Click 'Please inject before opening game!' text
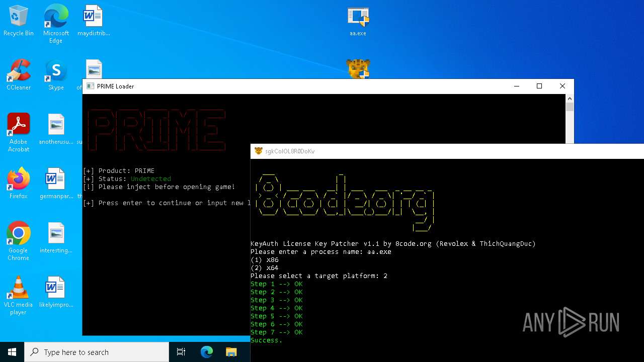 coord(167,187)
